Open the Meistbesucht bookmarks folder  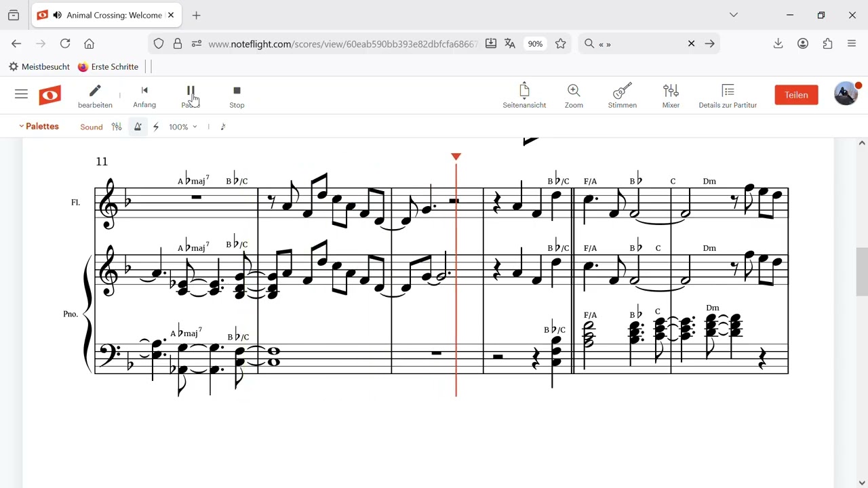(x=39, y=66)
